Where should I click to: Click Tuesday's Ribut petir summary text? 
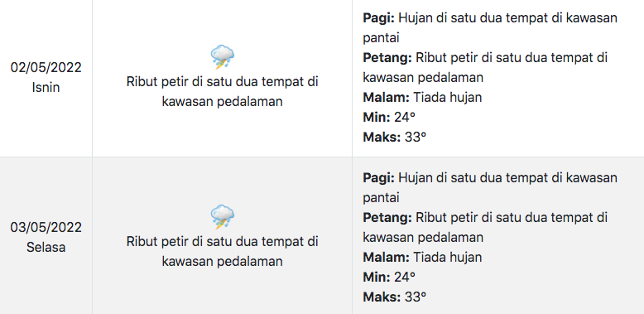click(x=222, y=251)
